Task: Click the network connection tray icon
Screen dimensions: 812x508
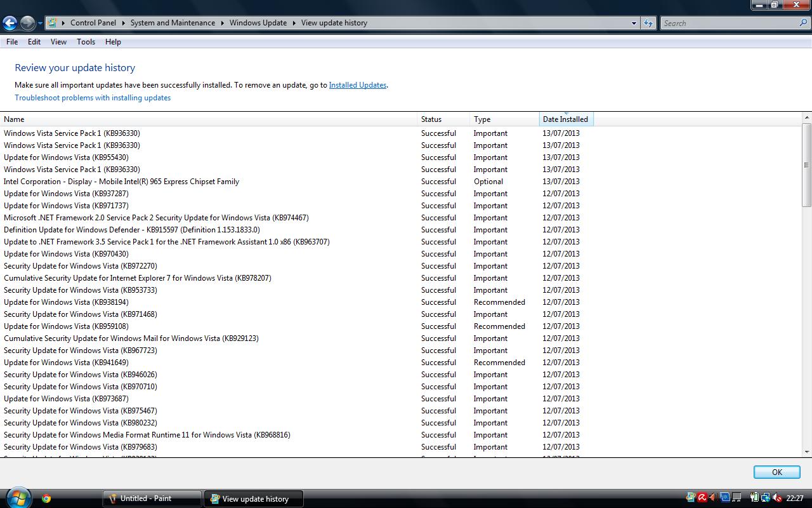Action: tap(765, 498)
